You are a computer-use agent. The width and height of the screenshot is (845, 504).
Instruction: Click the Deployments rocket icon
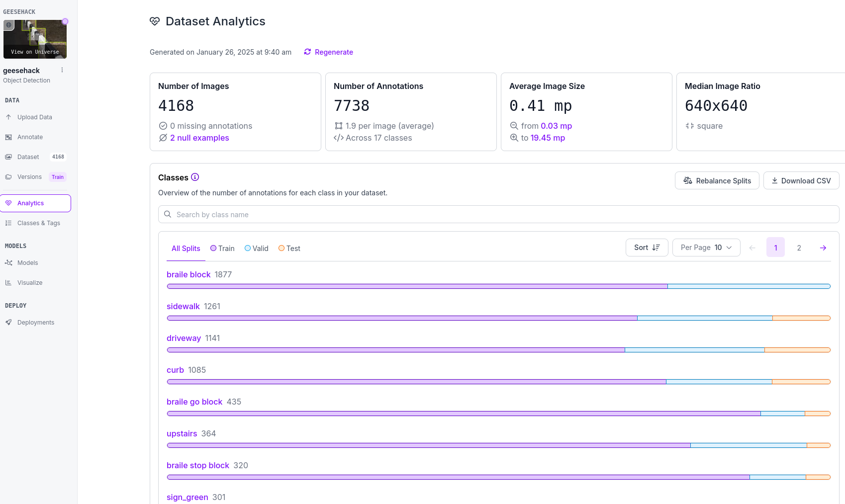click(x=8, y=323)
